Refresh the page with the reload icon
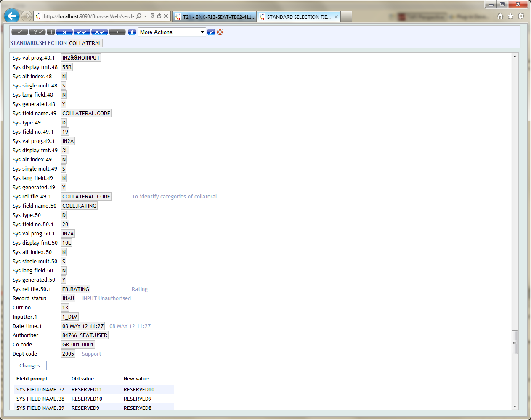The image size is (531, 420). (159, 16)
